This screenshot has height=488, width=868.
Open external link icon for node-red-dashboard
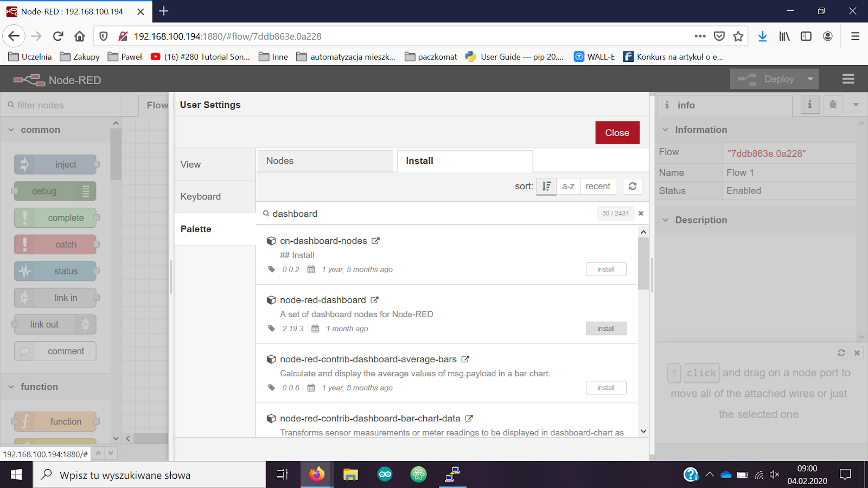pos(374,300)
